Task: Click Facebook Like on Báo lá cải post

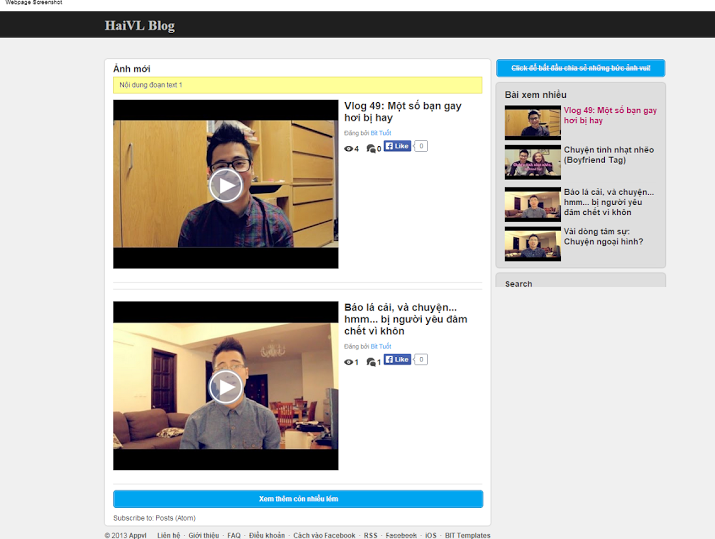Action: 397,360
